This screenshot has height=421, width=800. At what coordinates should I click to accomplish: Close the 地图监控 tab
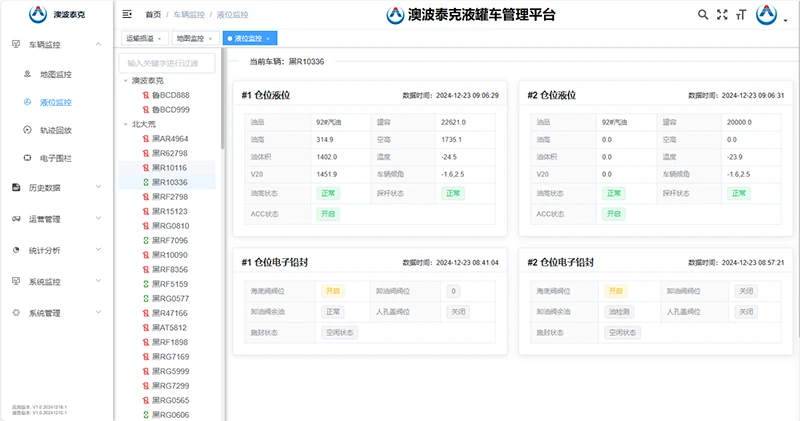click(210, 39)
